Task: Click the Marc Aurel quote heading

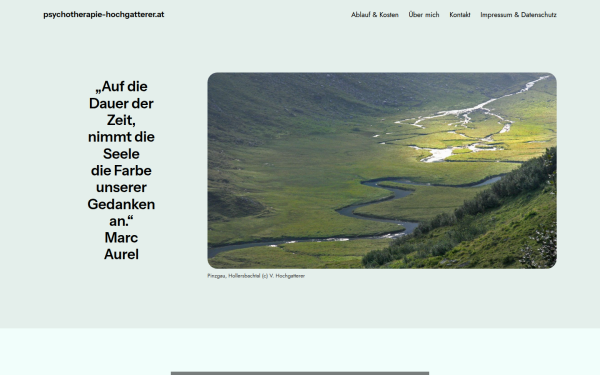Action: coord(121,170)
